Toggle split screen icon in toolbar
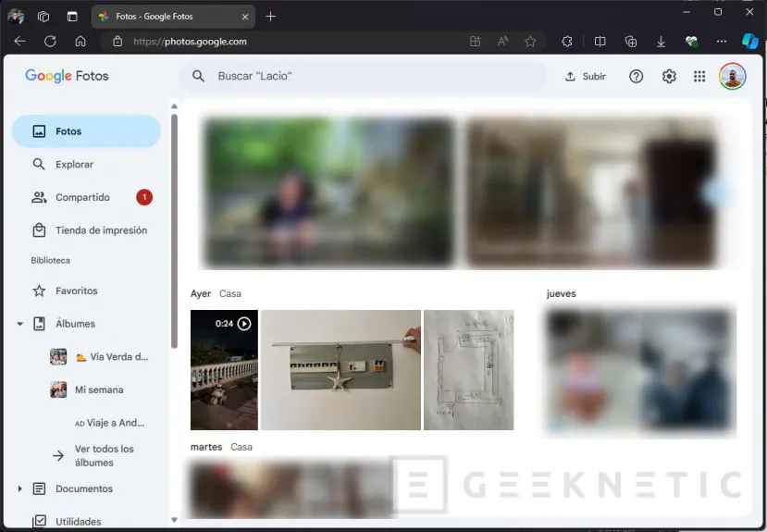The height and width of the screenshot is (532, 767). tap(600, 42)
